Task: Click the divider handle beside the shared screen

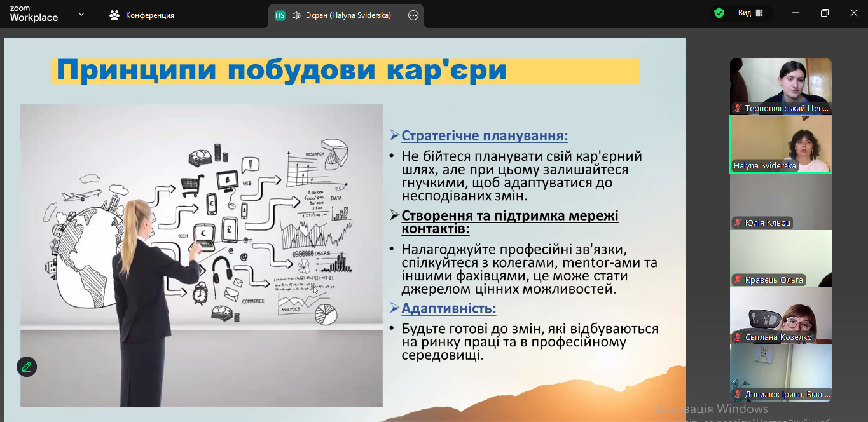Action: [689, 247]
